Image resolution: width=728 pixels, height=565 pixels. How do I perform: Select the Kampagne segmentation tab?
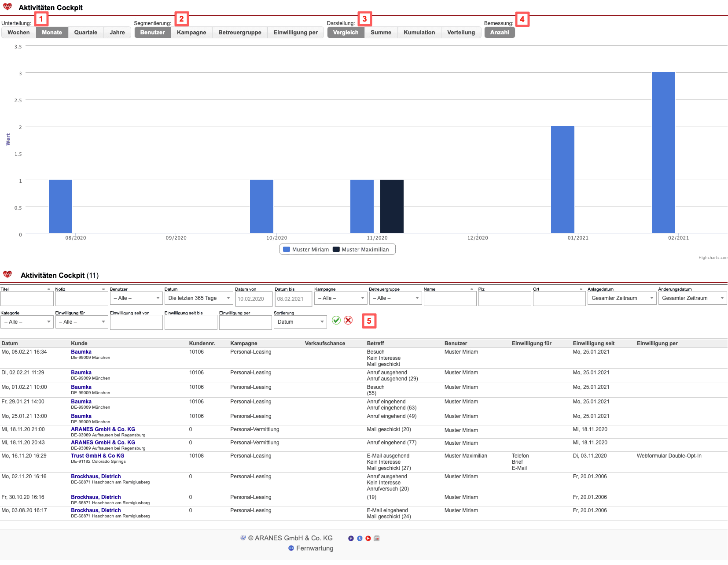point(191,32)
